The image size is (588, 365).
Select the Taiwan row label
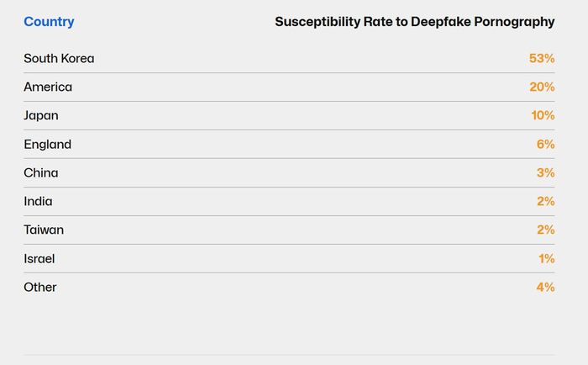pos(44,230)
